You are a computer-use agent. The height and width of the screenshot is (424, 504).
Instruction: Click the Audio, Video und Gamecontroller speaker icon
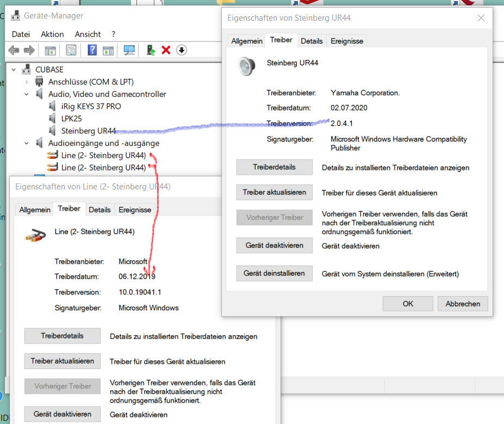pyautogui.click(x=39, y=94)
